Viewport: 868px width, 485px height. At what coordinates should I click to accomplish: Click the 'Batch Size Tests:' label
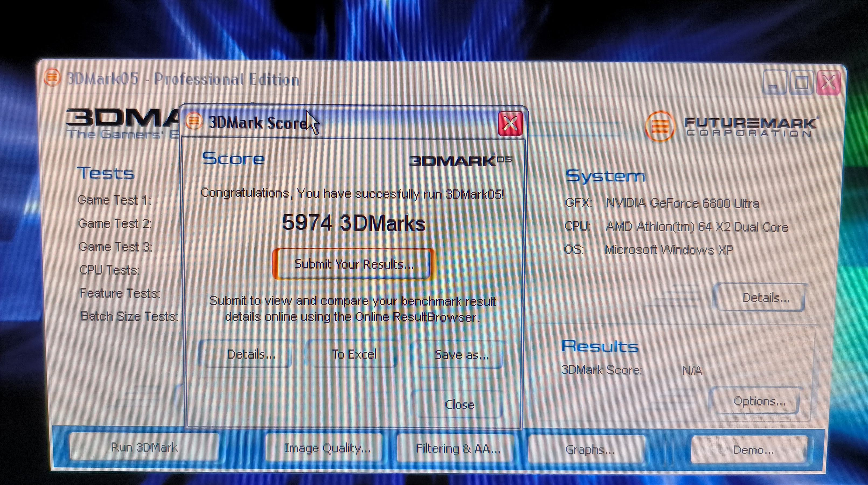[x=129, y=316]
